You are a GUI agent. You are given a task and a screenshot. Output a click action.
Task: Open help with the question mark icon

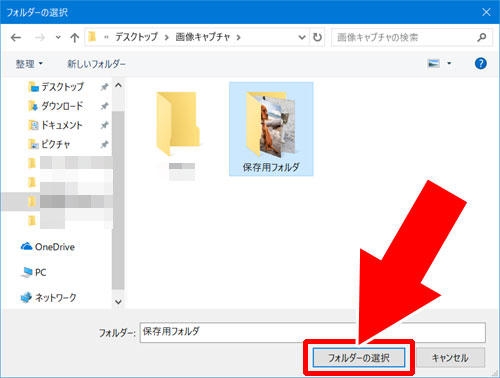tap(481, 63)
